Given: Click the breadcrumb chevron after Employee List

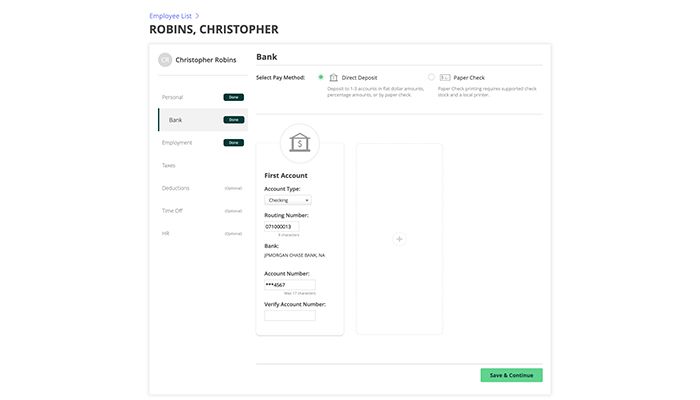Looking at the screenshot, I should tap(197, 16).
